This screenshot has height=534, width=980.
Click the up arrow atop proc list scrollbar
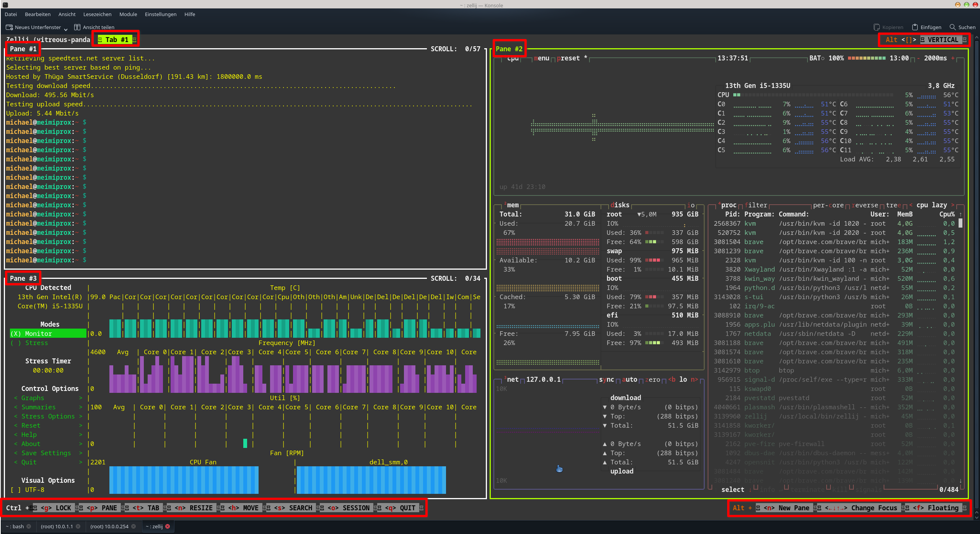pyautogui.click(x=960, y=214)
